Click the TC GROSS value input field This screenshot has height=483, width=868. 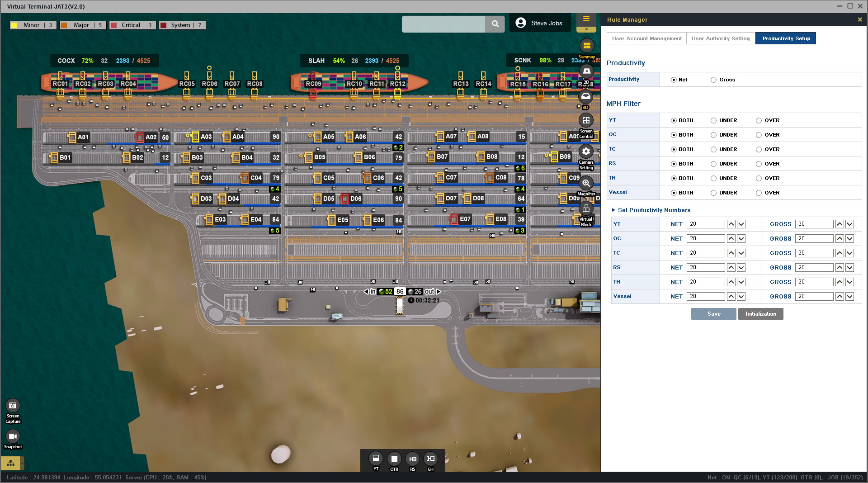point(814,253)
